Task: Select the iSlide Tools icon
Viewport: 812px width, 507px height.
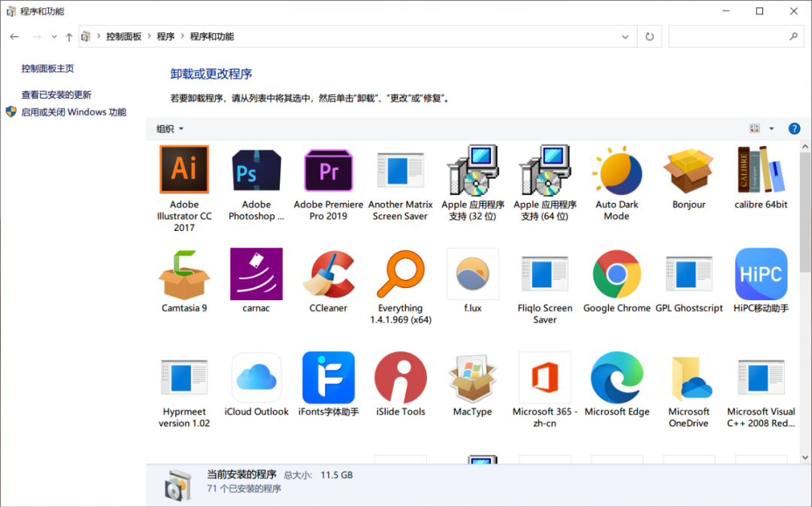Action: point(400,378)
